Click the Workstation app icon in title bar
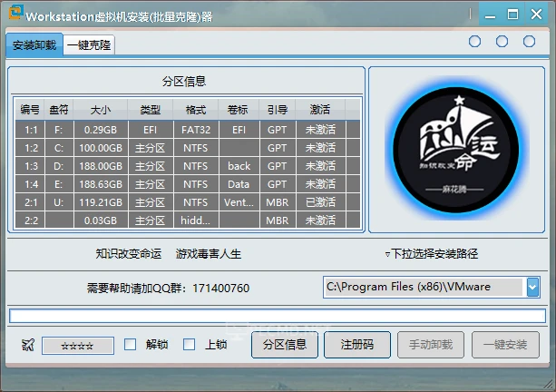The height and width of the screenshot is (392, 556). click(x=16, y=13)
